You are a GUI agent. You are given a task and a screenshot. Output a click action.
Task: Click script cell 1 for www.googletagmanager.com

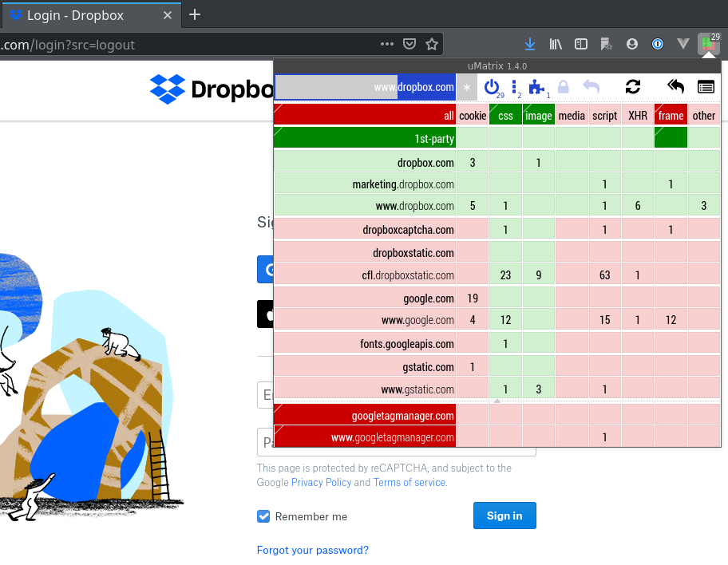[604, 437]
